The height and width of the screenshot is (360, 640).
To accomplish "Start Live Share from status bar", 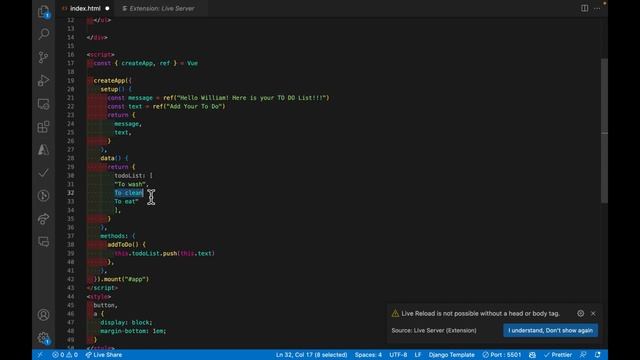I will (104, 355).
